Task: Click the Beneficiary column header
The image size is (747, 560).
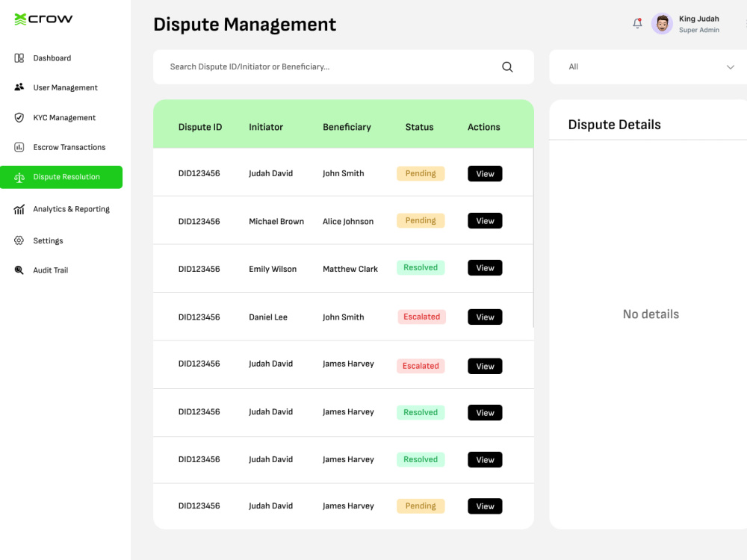Action: (x=347, y=127)
